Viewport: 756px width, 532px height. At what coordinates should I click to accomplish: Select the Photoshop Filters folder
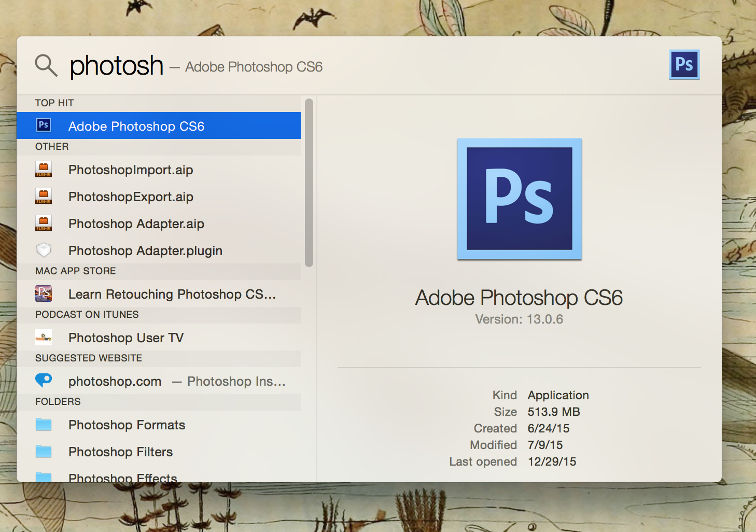[x=159, y=451]
